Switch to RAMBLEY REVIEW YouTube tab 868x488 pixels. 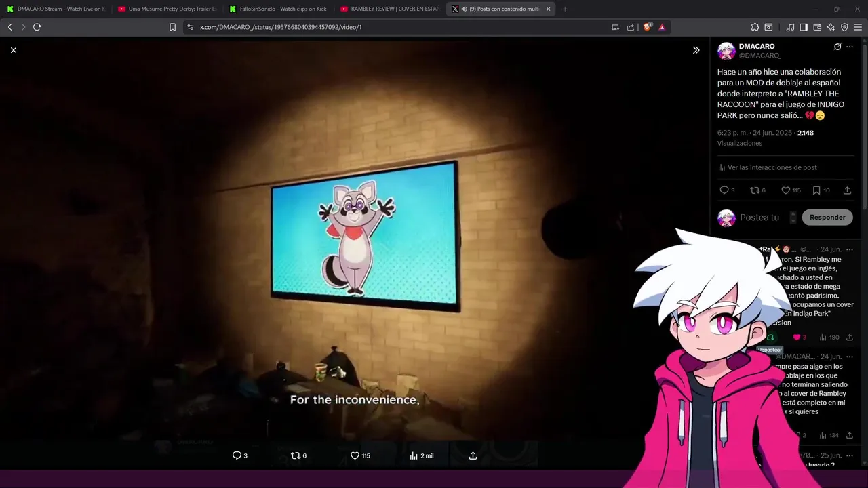click(389, 9)
